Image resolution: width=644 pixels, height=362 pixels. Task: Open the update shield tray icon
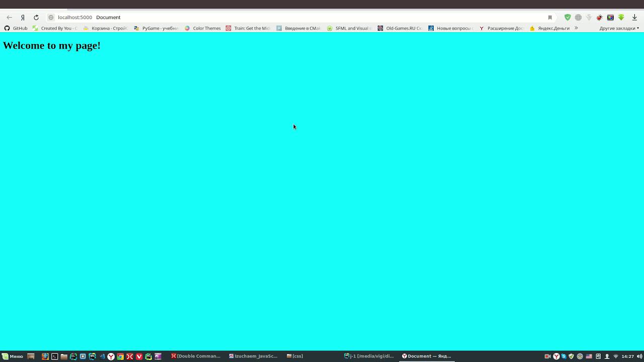(x=571, y=356)
